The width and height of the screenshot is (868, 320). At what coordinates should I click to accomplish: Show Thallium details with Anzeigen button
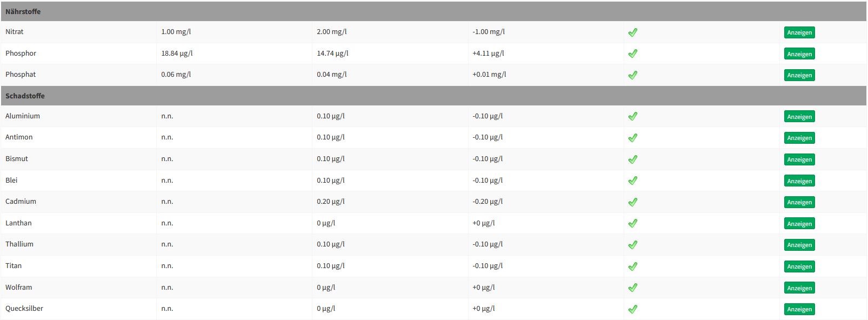(x=799, y=245)
